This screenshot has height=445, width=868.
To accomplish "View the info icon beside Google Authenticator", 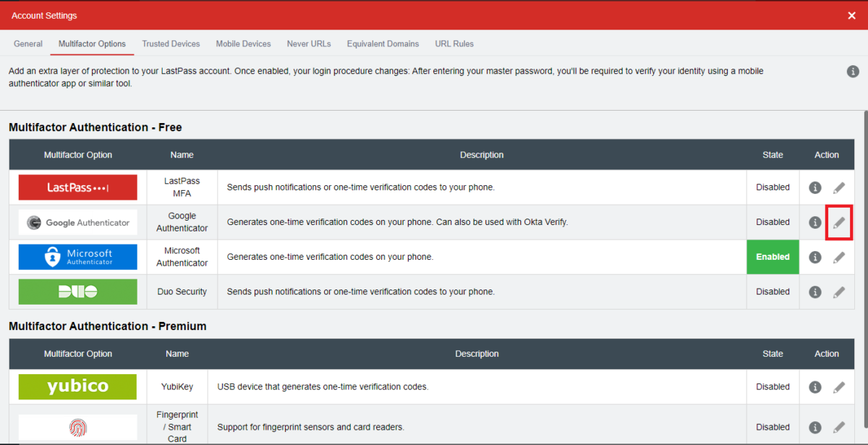I will pyautogui.click(x=814, y=222).
